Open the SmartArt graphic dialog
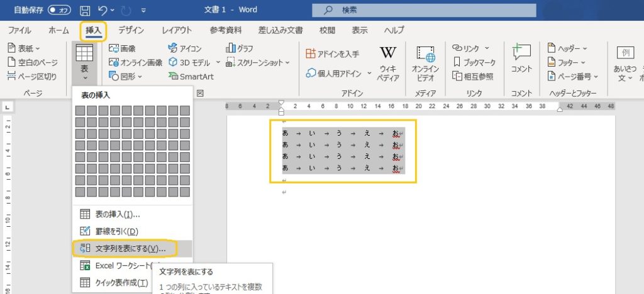This screenshot has width=644, height=294. 191,76
